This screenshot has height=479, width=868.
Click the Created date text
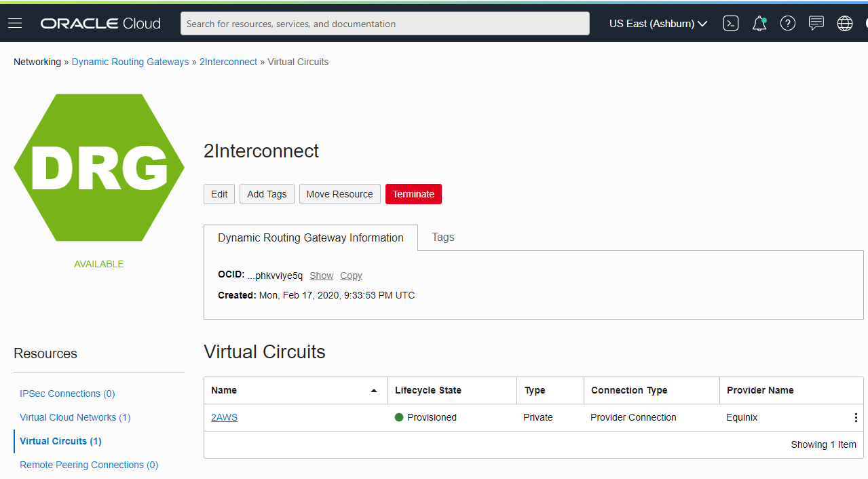click(x=316, y=295)
